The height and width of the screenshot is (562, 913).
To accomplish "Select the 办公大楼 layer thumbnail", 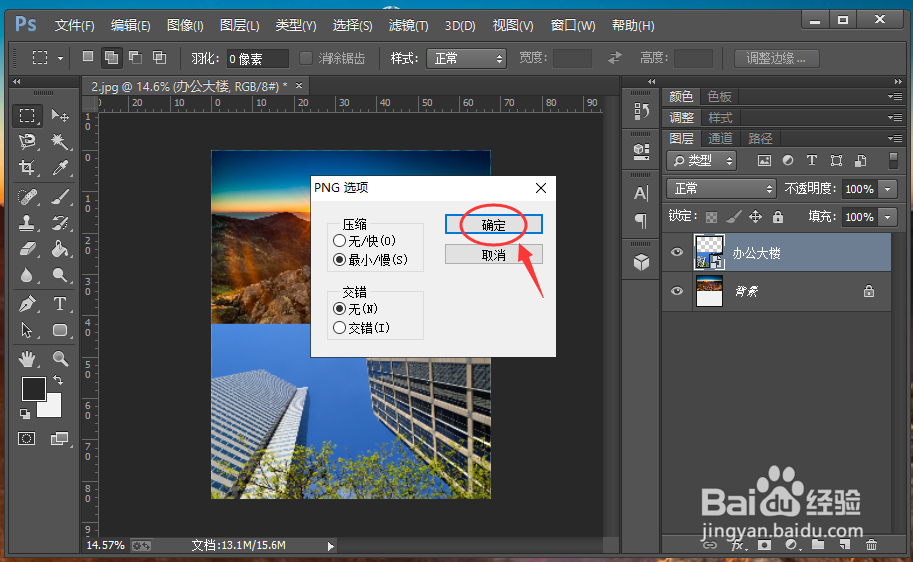I will 709,252.
